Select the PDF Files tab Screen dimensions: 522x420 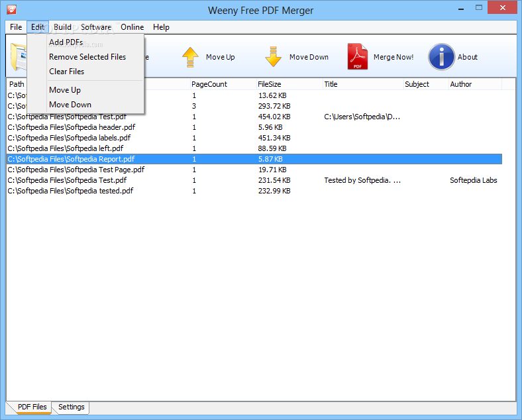32,407
